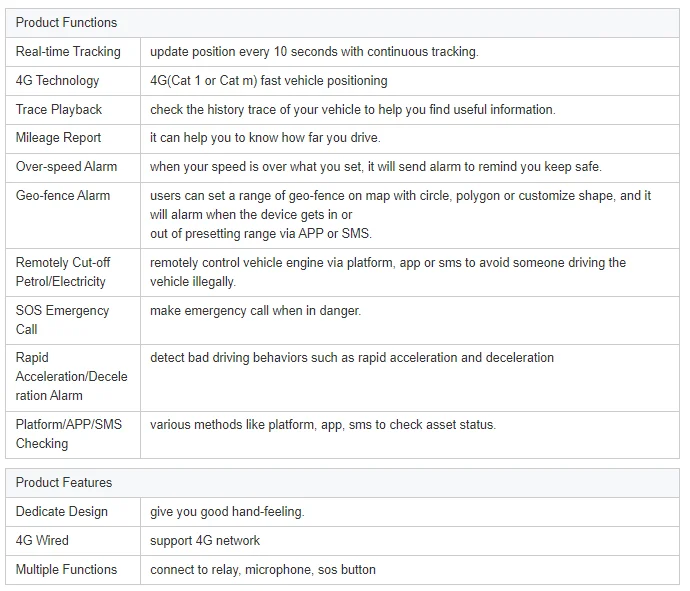Click the Product Functions table header

[x=66, y=22]
